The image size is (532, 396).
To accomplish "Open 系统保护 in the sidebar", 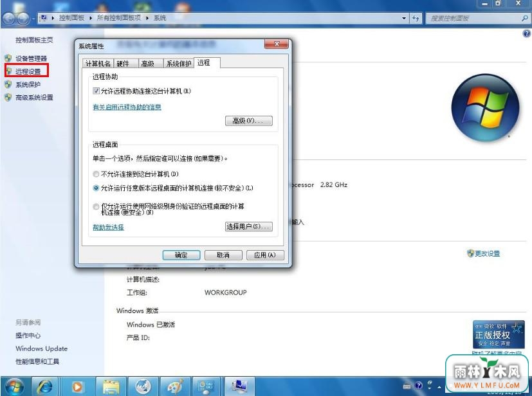I will point(28,84).
